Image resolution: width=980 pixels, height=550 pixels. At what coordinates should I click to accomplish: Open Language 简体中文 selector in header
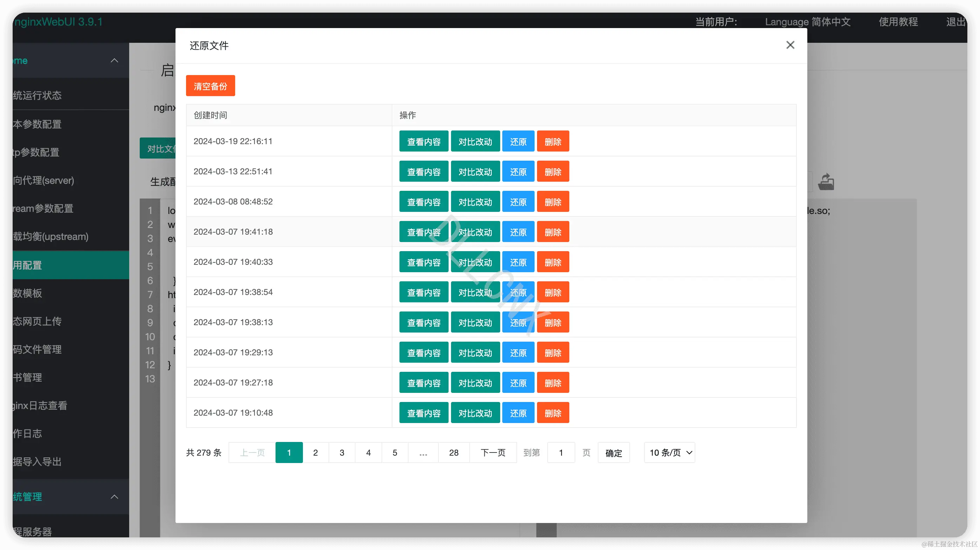(807, 22)
